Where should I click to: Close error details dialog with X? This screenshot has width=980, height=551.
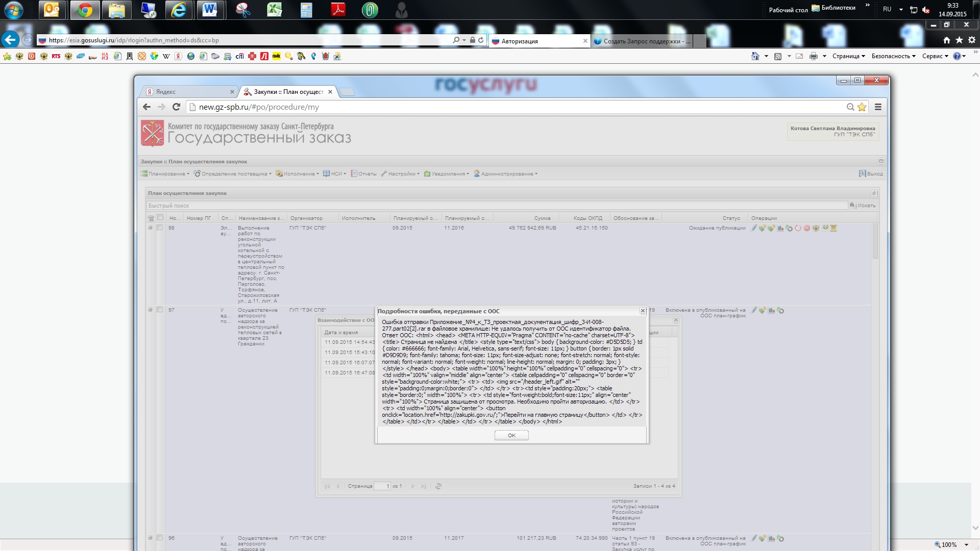(643, 311)
